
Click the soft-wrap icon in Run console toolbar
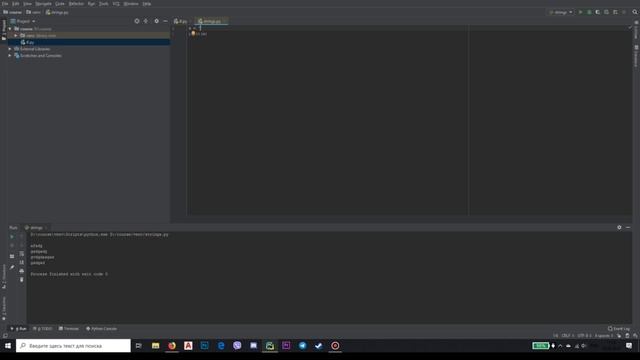tap(22, 254)
